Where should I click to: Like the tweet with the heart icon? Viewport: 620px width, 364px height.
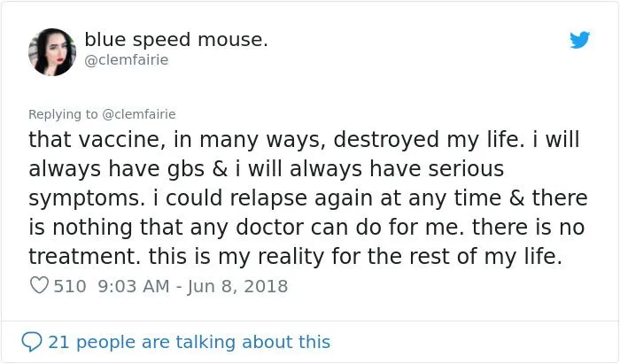[x=39, y=286]
